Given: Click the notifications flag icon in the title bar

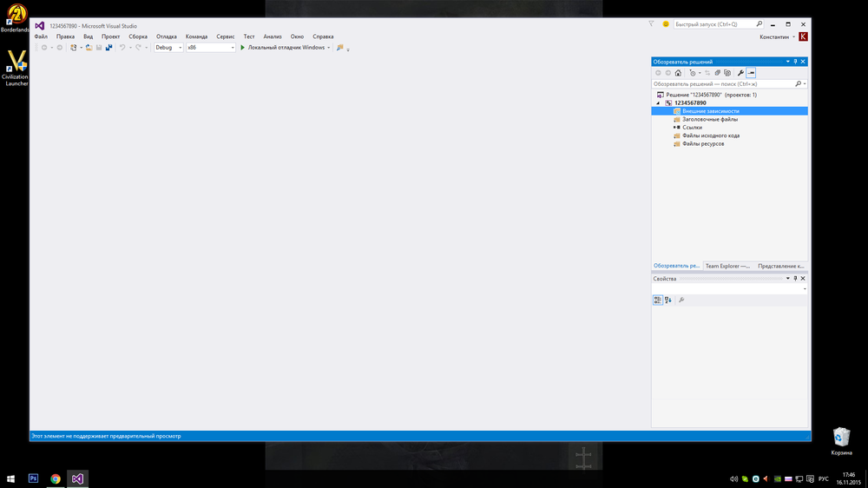Looking at the screenshot, I should pyautogui.click(x=651, y=23).
